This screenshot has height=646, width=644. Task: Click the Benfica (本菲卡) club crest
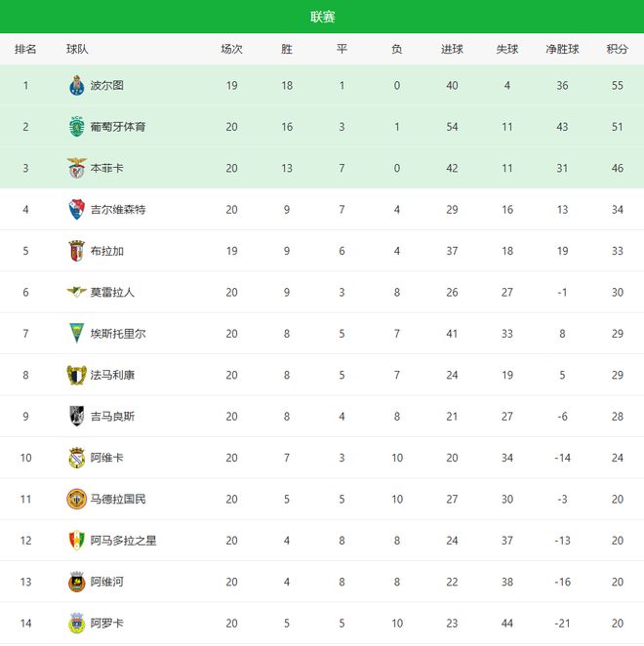(x=77, y=168)
